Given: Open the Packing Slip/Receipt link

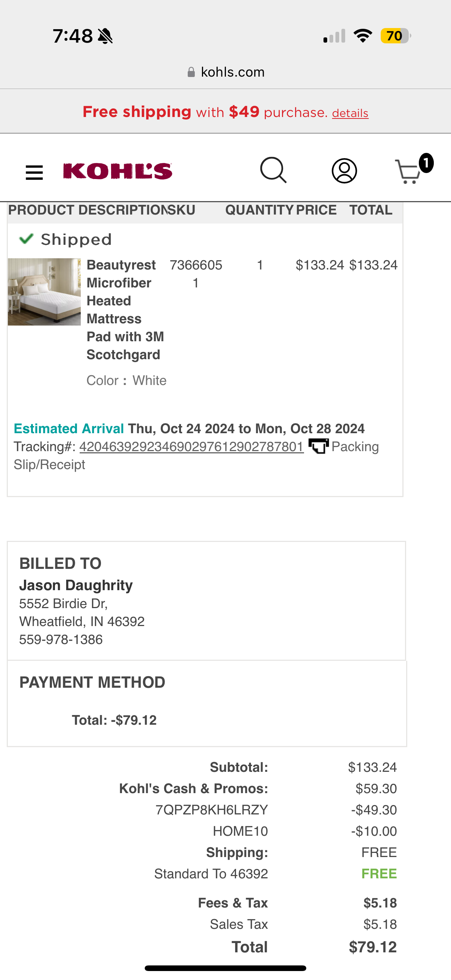Looking at the screenshot, I should (196, 455).
